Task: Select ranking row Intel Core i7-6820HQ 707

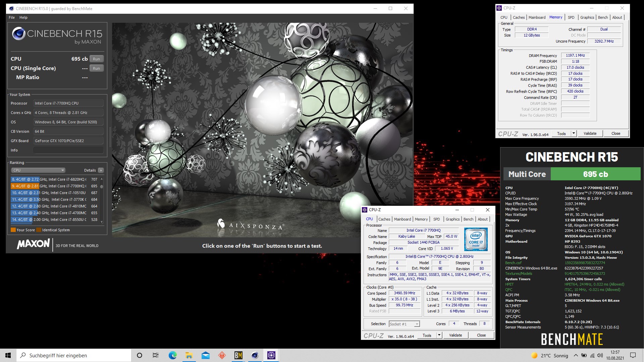Action: tap(54, 179)
